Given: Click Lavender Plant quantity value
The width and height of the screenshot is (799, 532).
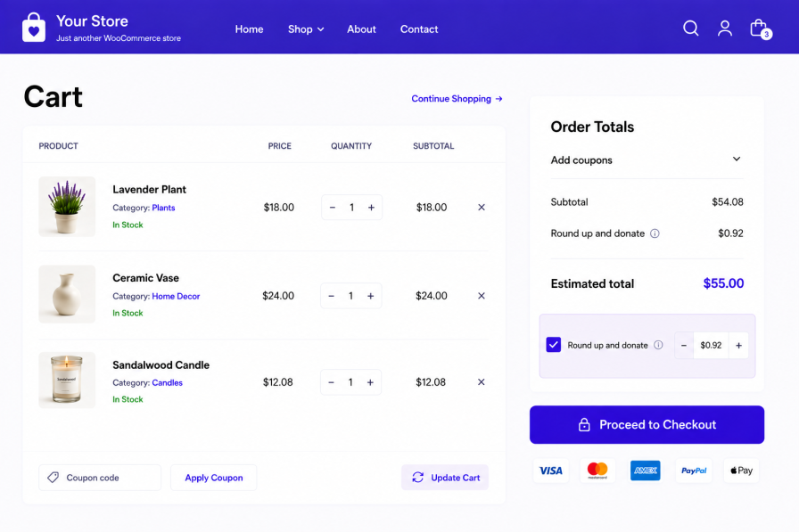Looking at the screenshot, I should pos(351,208).
